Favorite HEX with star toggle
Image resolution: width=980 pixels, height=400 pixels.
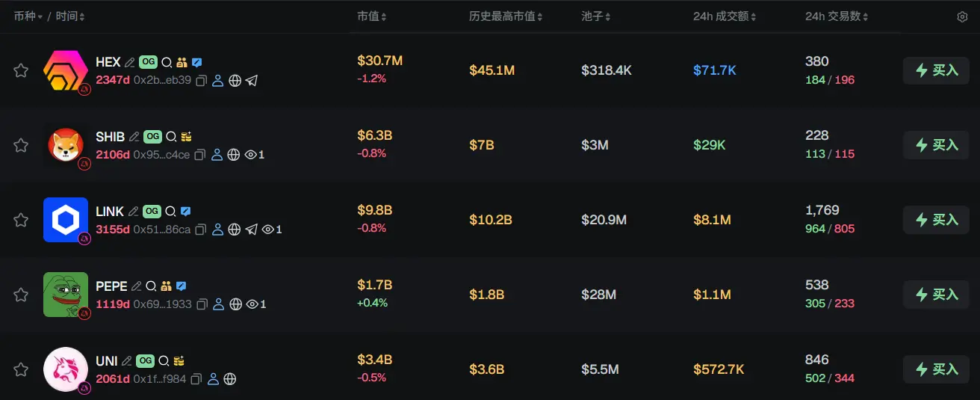click(21, 70)
